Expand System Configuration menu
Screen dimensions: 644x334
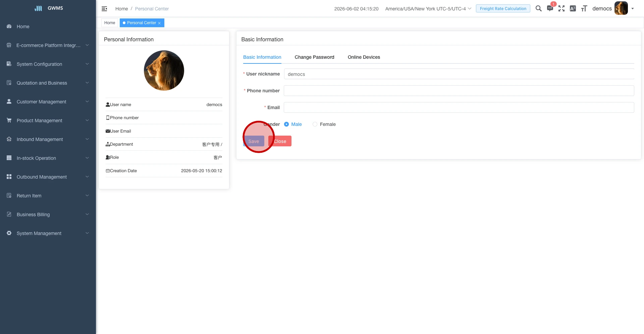[87, 64]
